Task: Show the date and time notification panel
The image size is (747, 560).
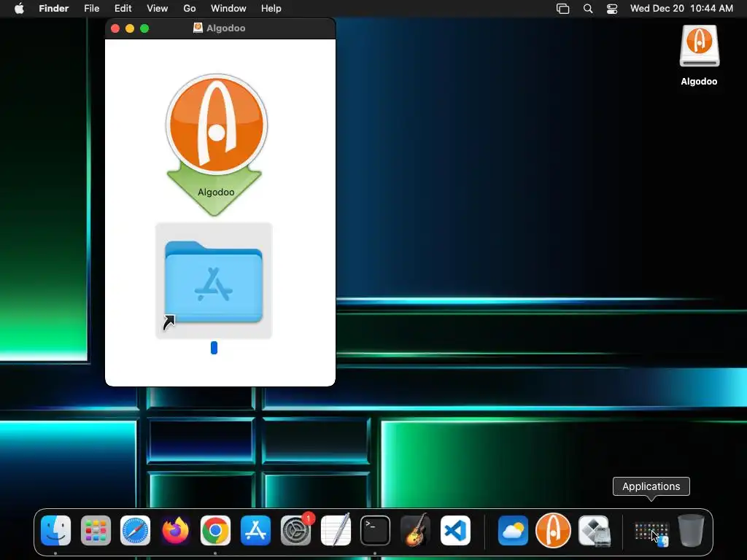Action: pyautogui.click(x=681, y=9)
